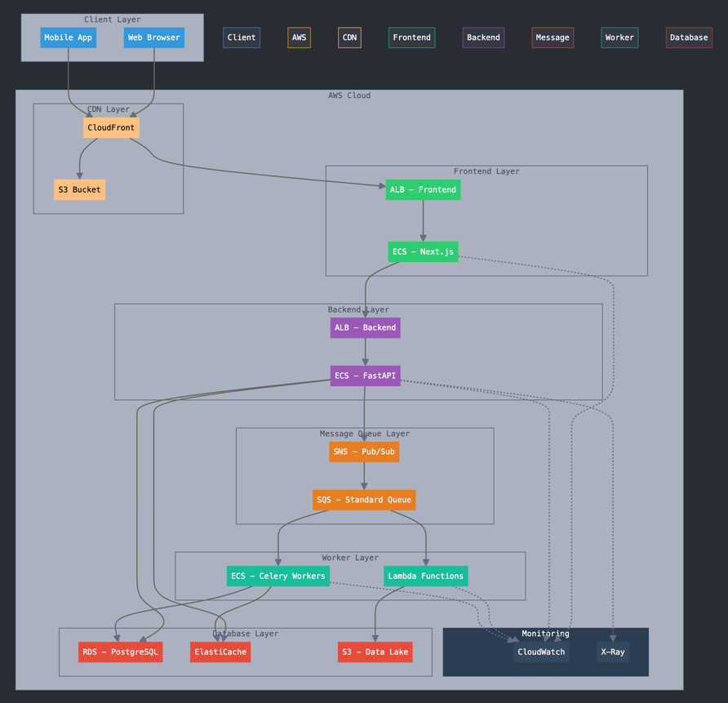Select the ElastiCache node
Image resolution: width=728 pixels, height=703 pixels.
(220, 652)
